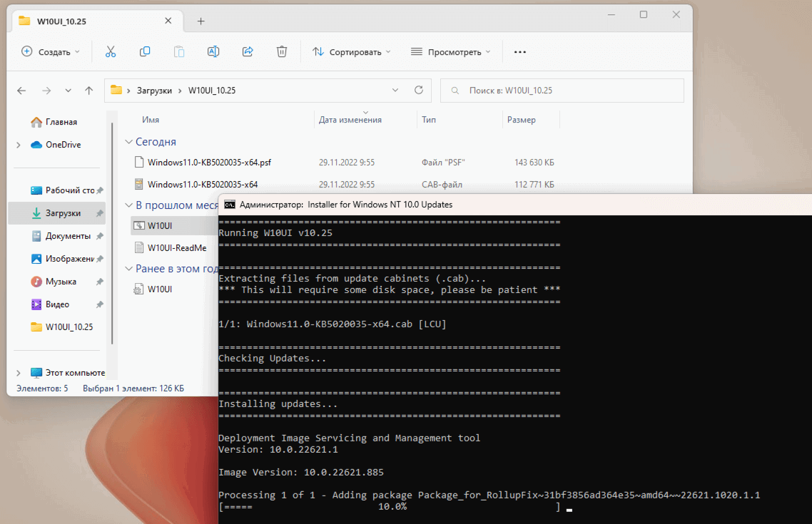Click pin icon next to Музыка

(x=100, y=282)
